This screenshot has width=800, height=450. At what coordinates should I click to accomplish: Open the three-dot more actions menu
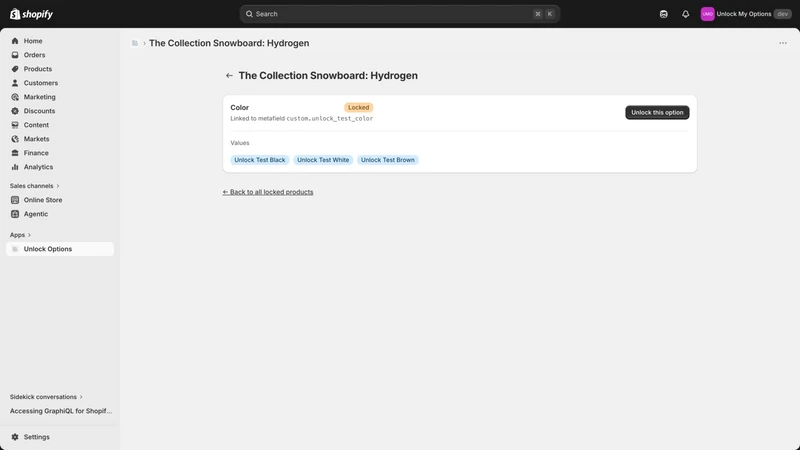(x=783, y=43)
